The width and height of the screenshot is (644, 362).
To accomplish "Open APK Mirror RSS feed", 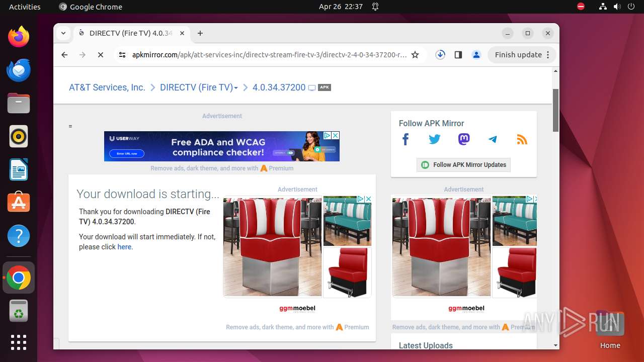I will 522,139.
